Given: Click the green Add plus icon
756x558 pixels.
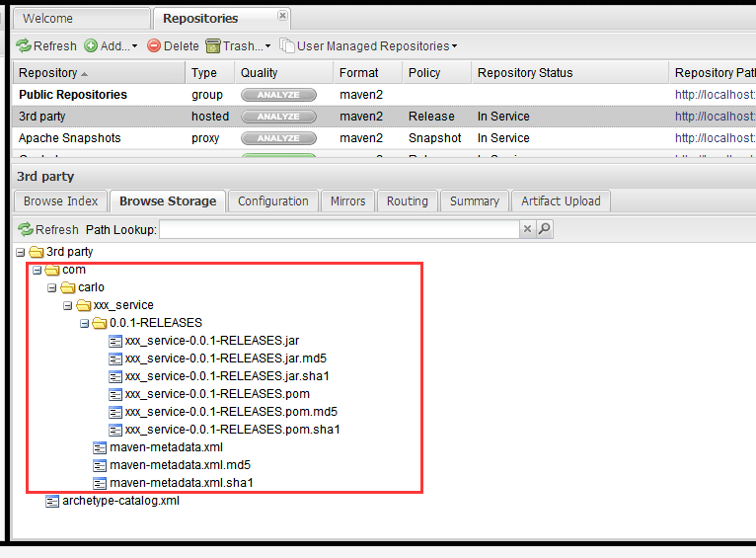Looking at the screenshot, I should pos(91,45).
